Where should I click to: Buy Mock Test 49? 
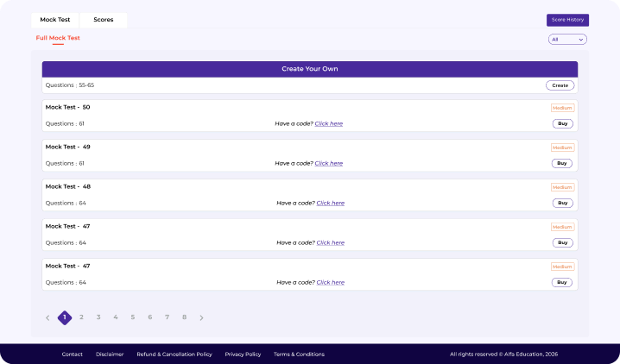click(x=562, y=163)
